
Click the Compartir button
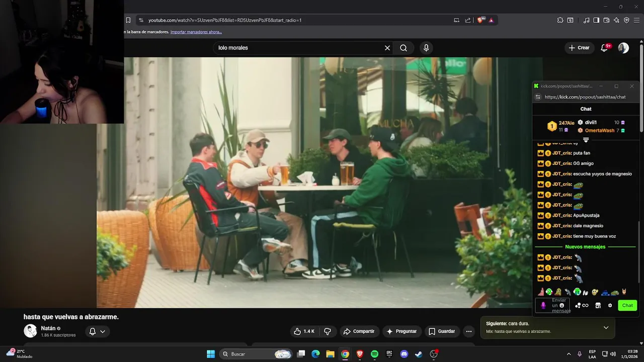(359, 331)
